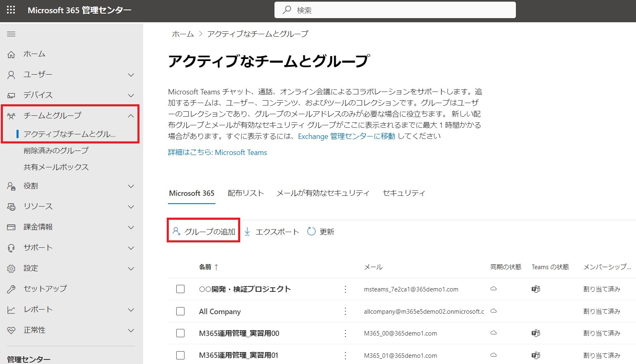Viewport: 636px width, 364px height.
Task: Expand the レポート section chevron
Action: point(131,310)
